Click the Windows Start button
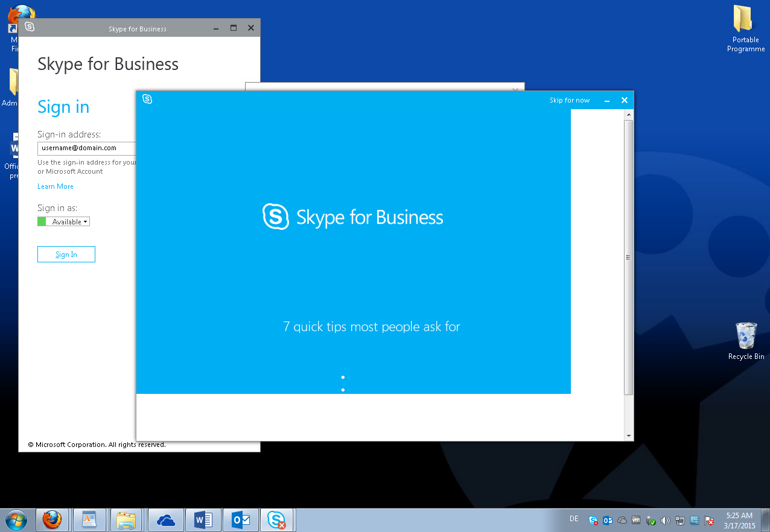The width and height of the screenshot is (770, 532). (16, 519)
